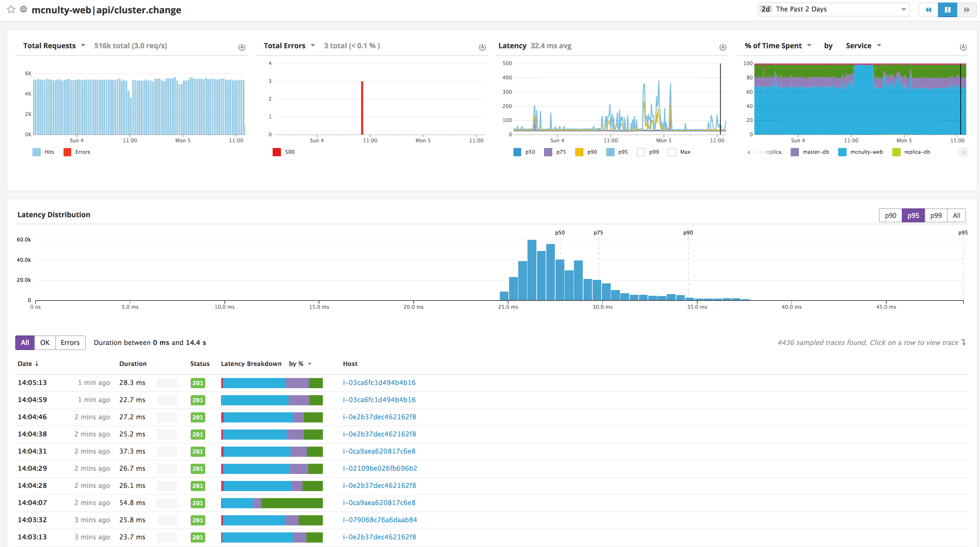Download the Total Requests graph

242,47
